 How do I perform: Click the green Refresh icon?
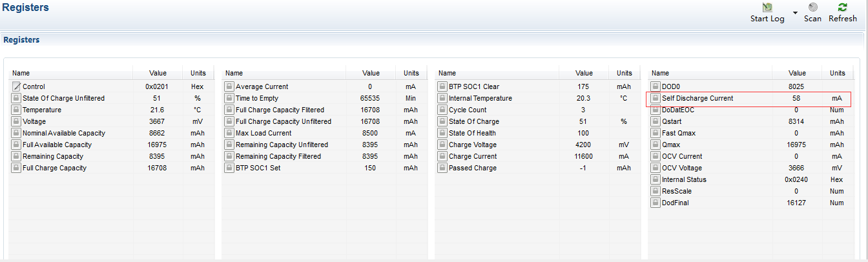[842, 7]
